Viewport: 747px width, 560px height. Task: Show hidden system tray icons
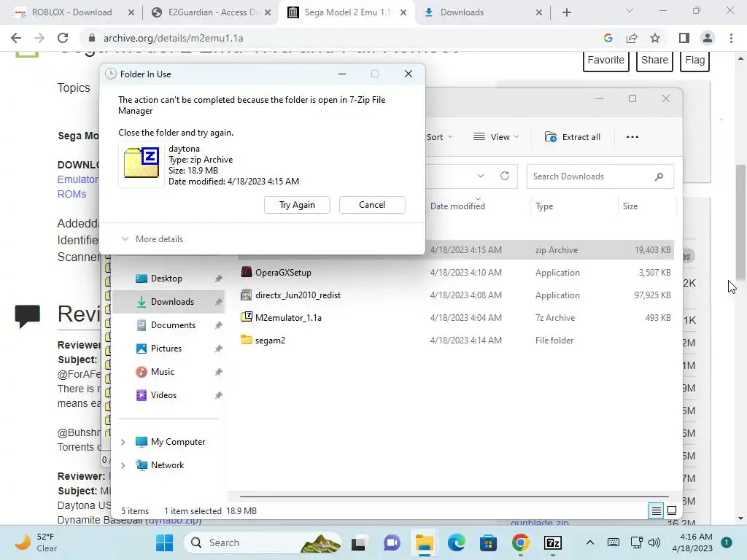click(589, 542)
